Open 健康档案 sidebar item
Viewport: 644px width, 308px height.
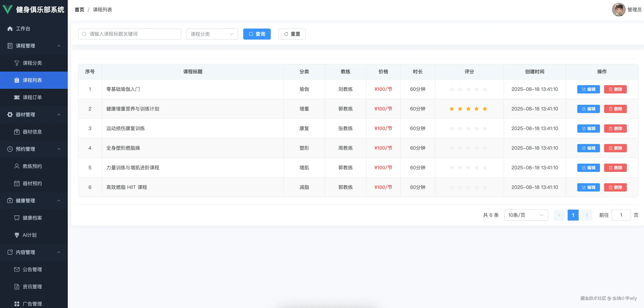coord(32,218)
